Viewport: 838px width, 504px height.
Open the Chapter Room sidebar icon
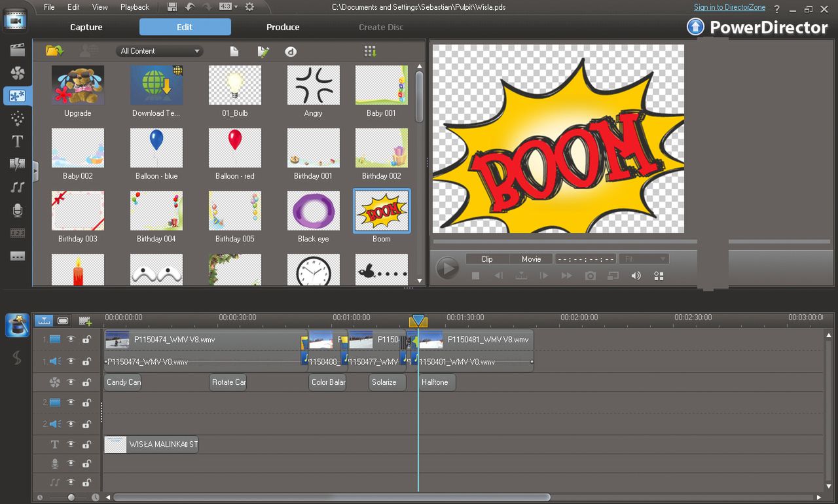click(17, 233)
